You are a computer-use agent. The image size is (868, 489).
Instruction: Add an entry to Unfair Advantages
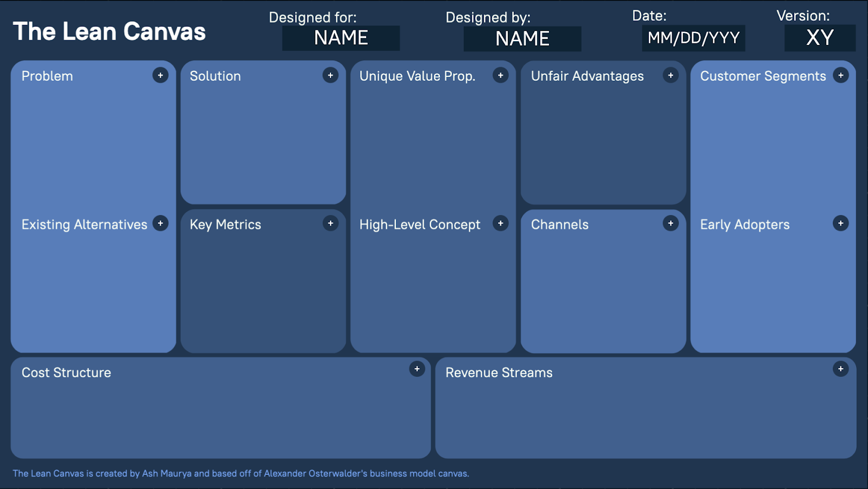(x=671, y=75)
